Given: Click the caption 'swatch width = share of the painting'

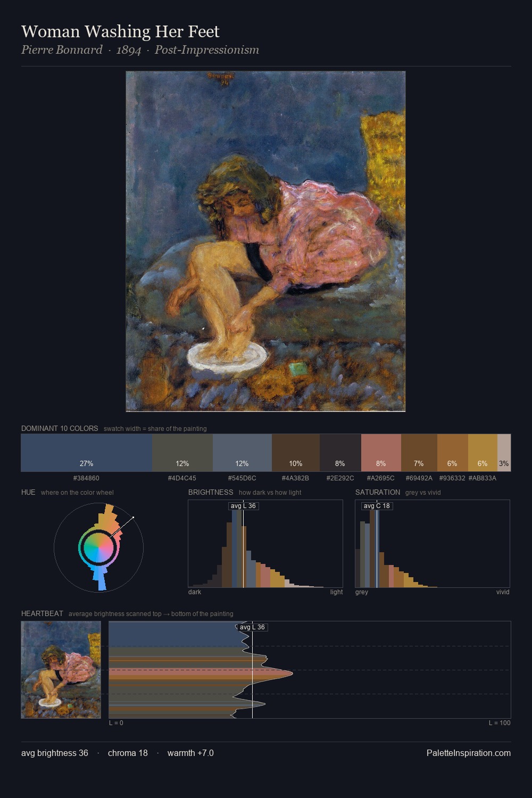Looking at the screenshot, I should 155,429.
